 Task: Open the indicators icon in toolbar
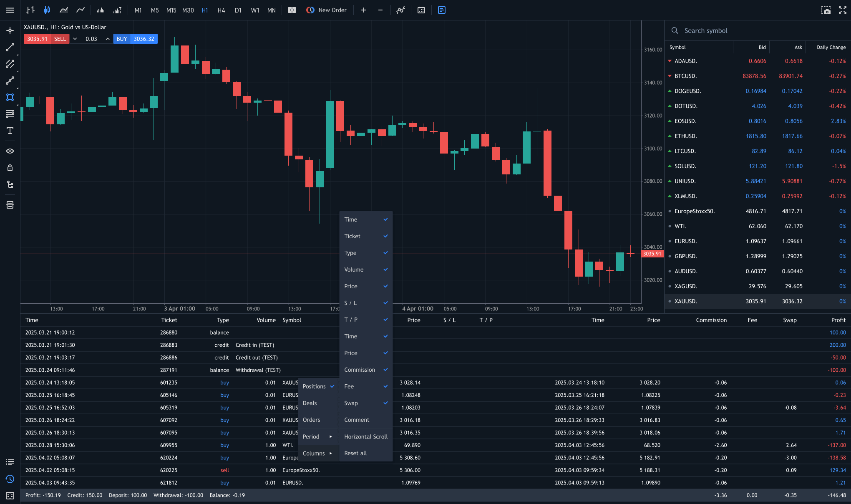400,10
